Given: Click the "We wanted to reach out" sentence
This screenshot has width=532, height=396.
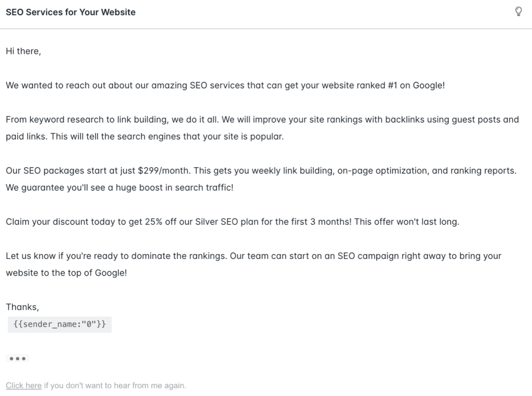Looking at the screenshot, I should 225,86.
